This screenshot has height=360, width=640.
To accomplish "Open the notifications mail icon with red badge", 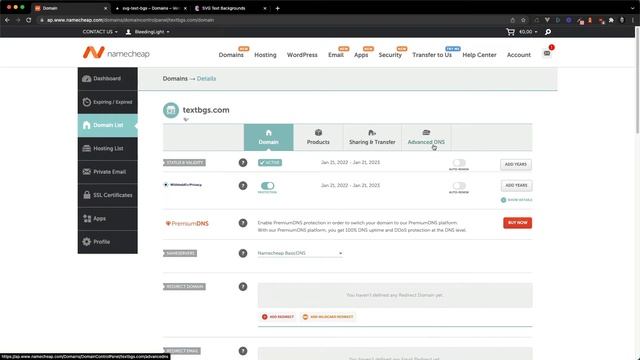I will point(547,53).
